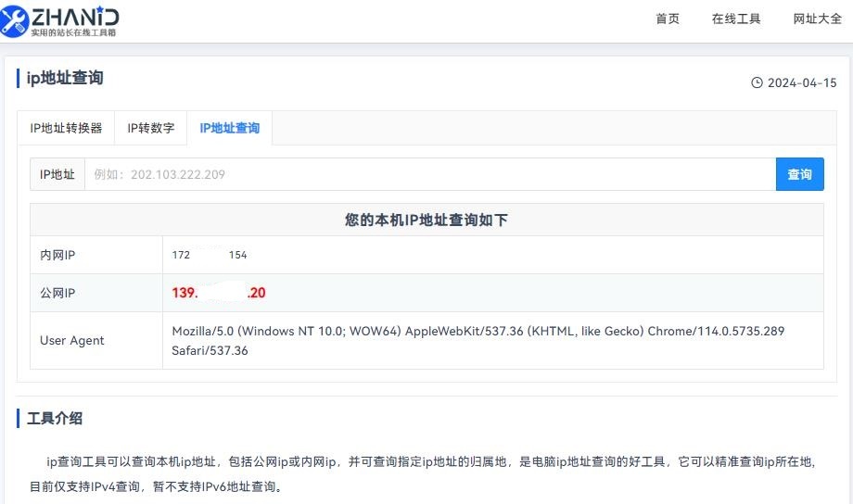Viewport: 853px width, 504px height.
Task: Click the 2024-04-15 date text
Action: point(802,82)
